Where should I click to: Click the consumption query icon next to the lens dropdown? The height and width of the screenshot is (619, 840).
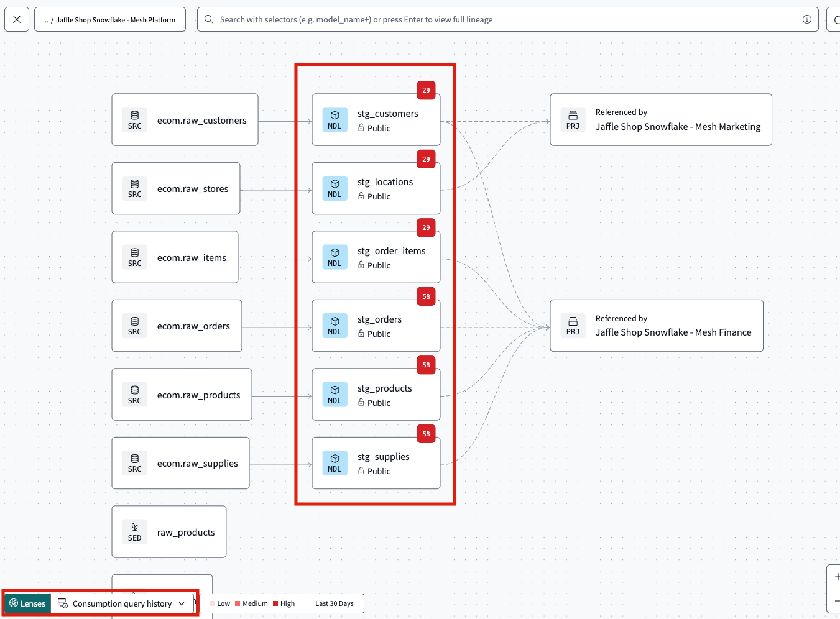(62, 603)
